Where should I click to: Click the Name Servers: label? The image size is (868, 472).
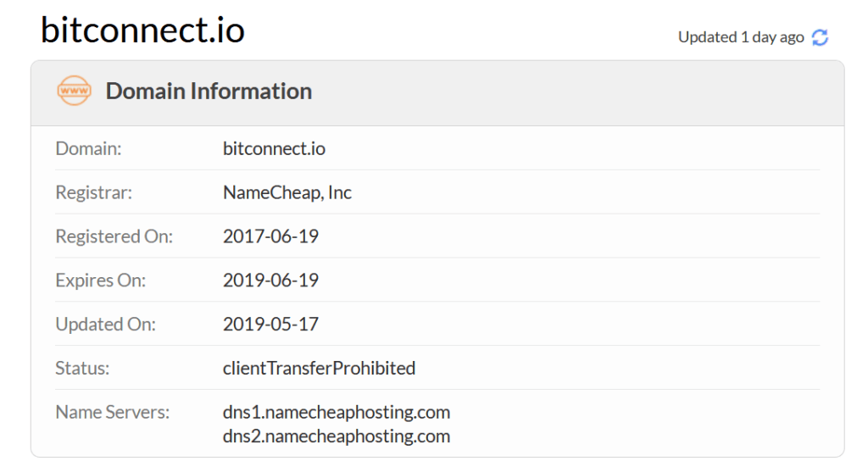coord(113,412)
